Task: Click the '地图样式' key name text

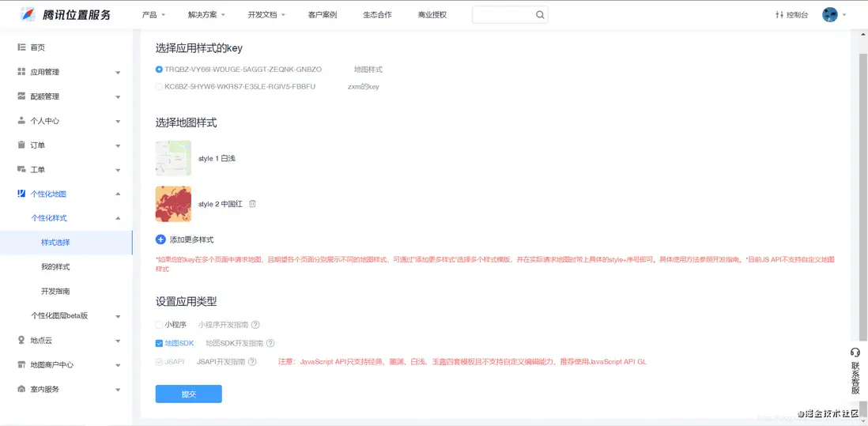Action: coord(368,70)
